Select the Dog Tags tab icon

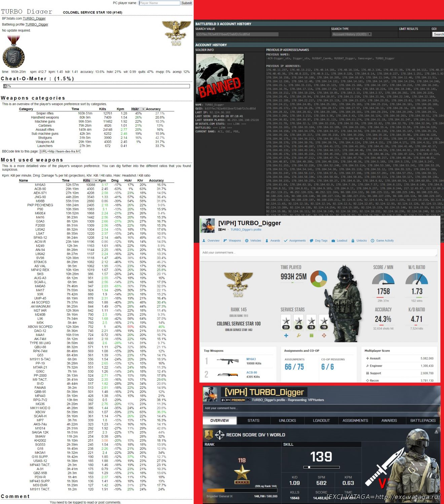(x=311, y=241)
